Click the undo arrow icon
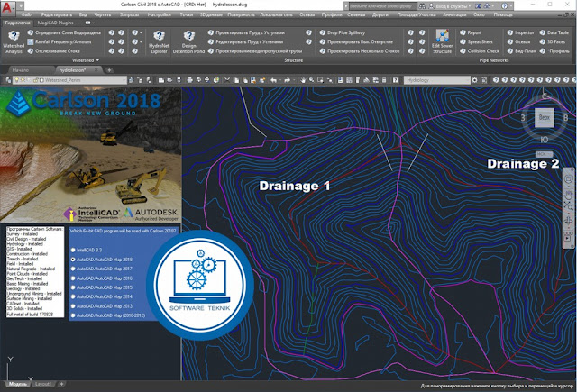577x392 pixels. click(273, 80)
